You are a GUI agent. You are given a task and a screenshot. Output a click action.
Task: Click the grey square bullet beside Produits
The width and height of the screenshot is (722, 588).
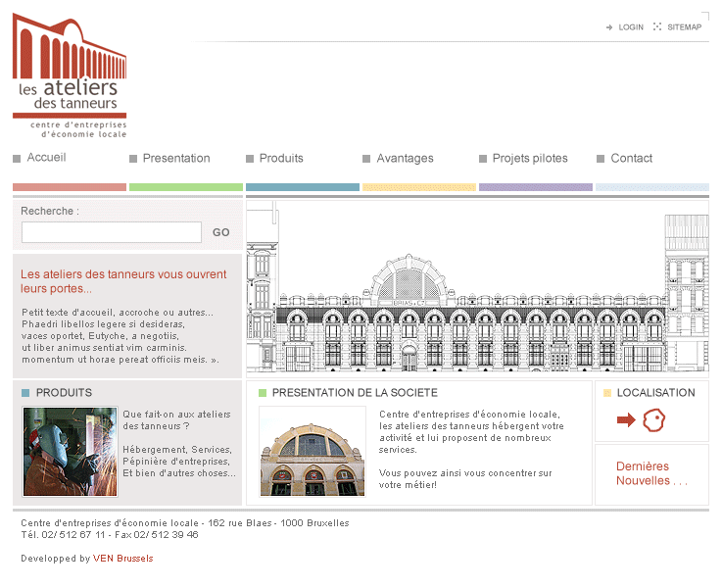250,159
